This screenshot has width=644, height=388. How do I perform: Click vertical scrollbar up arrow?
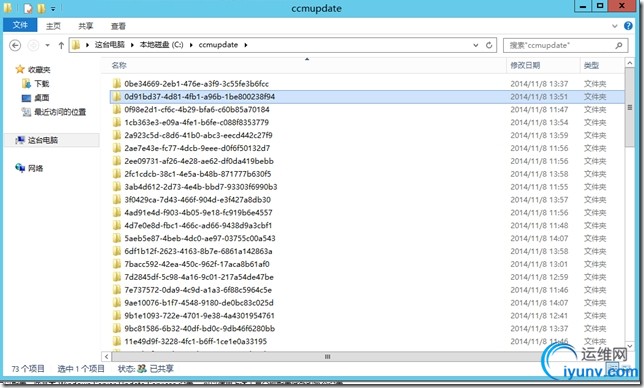click(629, 63)
